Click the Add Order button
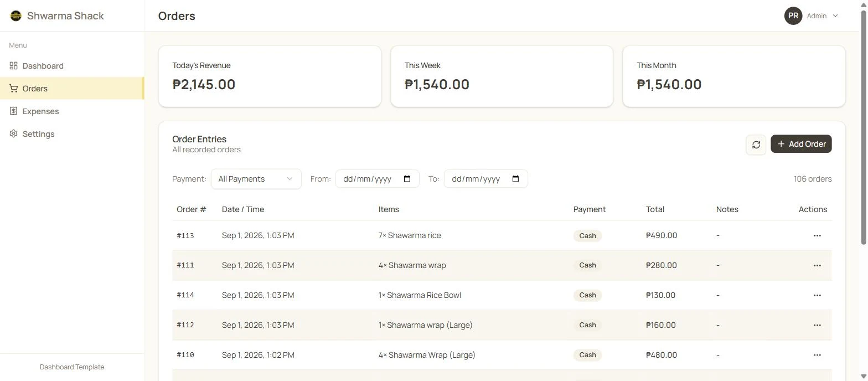868x381 pixels. coord(801,144)
